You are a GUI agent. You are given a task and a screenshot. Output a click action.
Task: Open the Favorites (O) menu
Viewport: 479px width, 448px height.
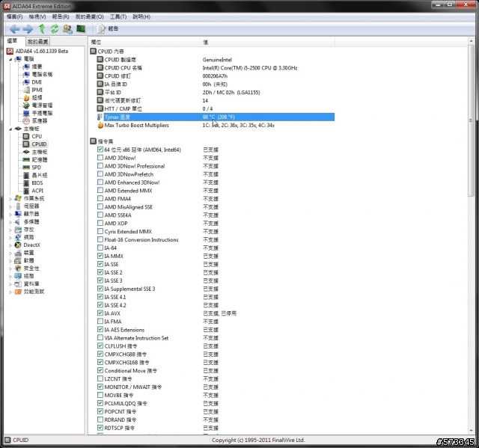point(90,16)
